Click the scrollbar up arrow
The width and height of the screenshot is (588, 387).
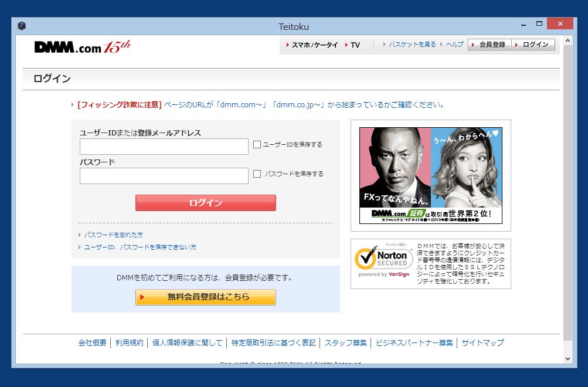click(567, 40)
